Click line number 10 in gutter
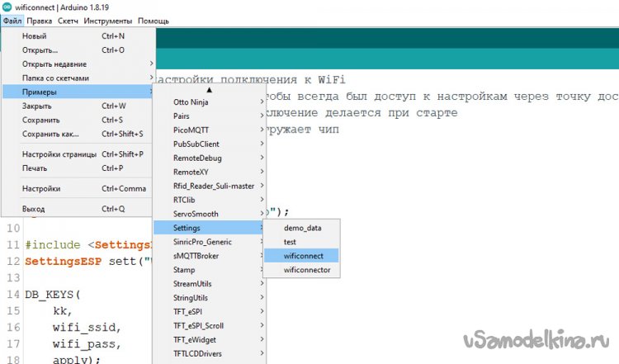This screenshot has height=364, width=619. [x=13, y=228]
